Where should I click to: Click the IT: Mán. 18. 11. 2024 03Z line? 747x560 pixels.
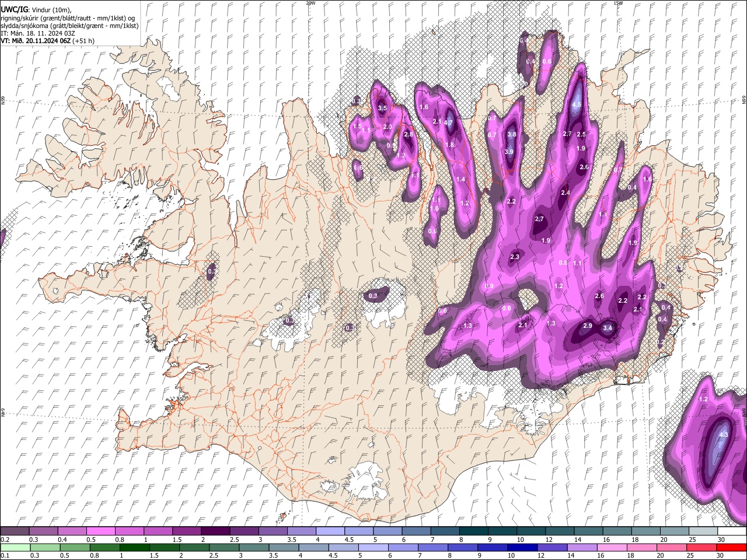click(x=38, y=33)
